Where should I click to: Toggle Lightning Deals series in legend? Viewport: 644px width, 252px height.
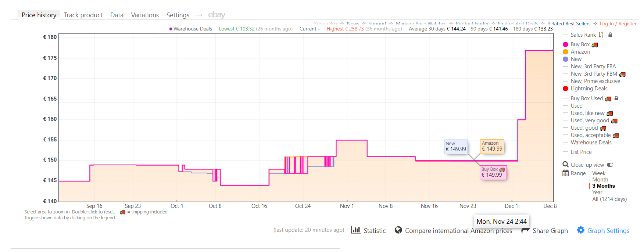[589, 89]
